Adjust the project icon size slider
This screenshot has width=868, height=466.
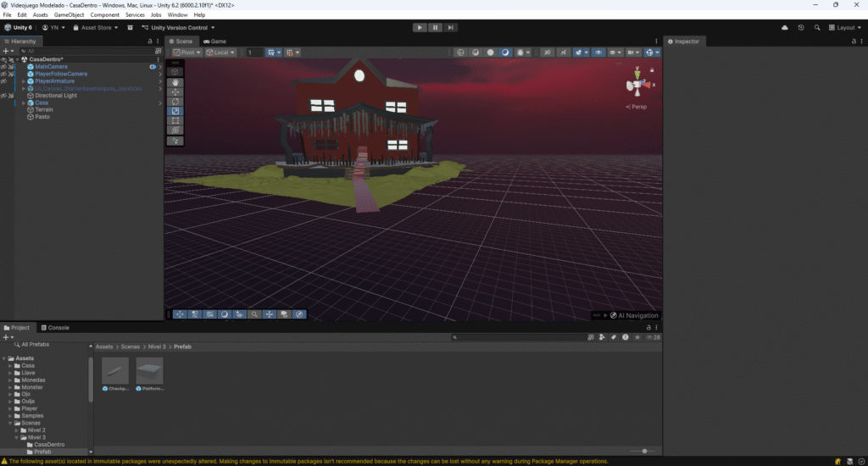pyautogui.click(x=645, y=451)
